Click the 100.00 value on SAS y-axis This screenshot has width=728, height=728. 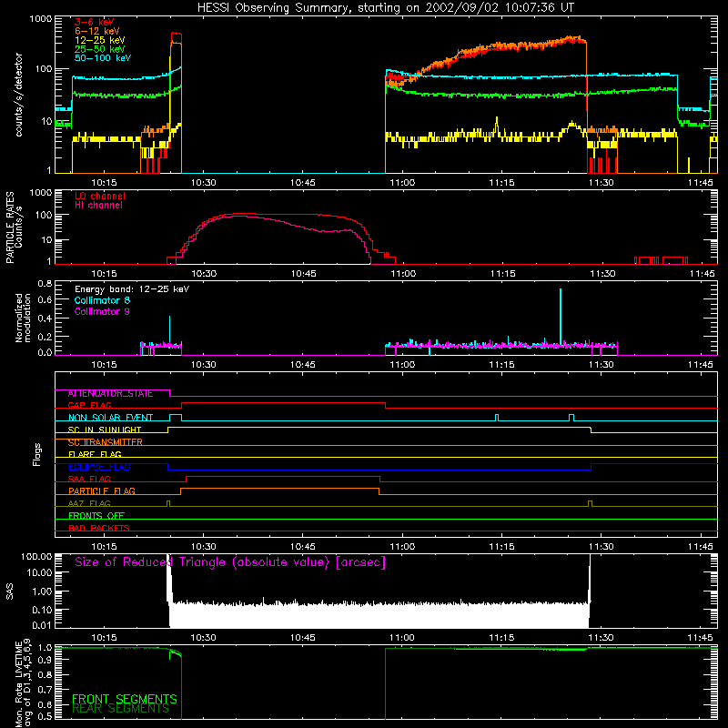click(x=36, y=556)
